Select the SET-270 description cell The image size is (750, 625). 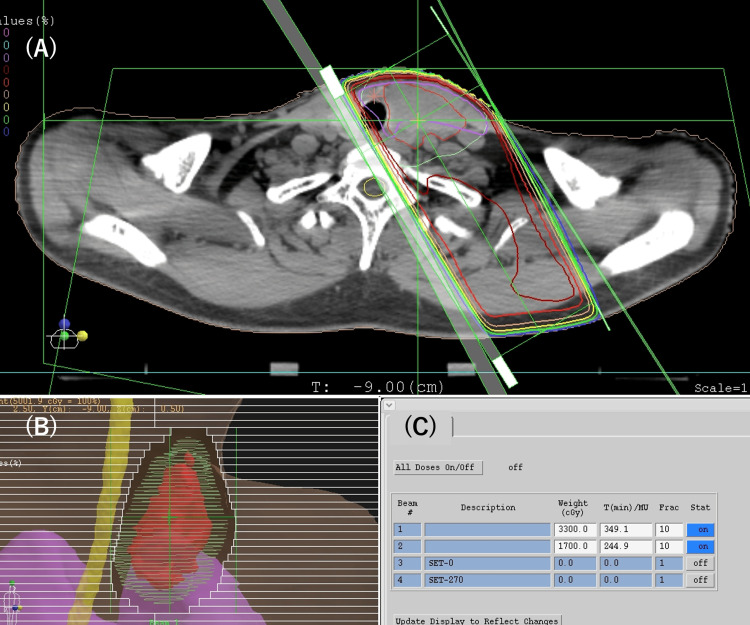point(487,580)
